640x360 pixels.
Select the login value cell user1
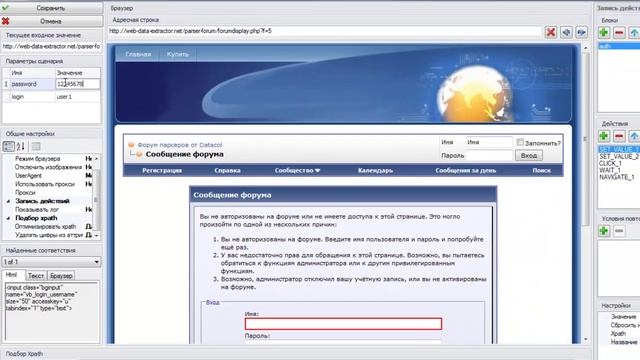77,97
